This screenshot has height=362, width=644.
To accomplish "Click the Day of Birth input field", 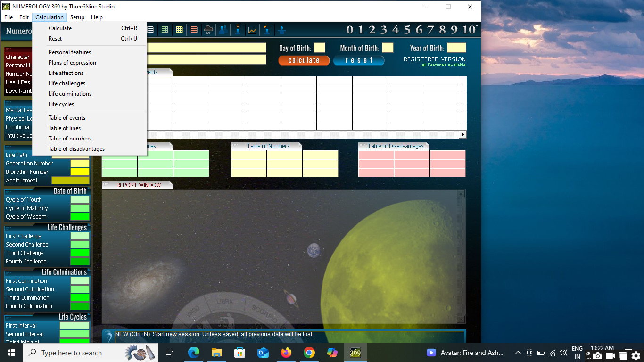I will pos(319,48).
